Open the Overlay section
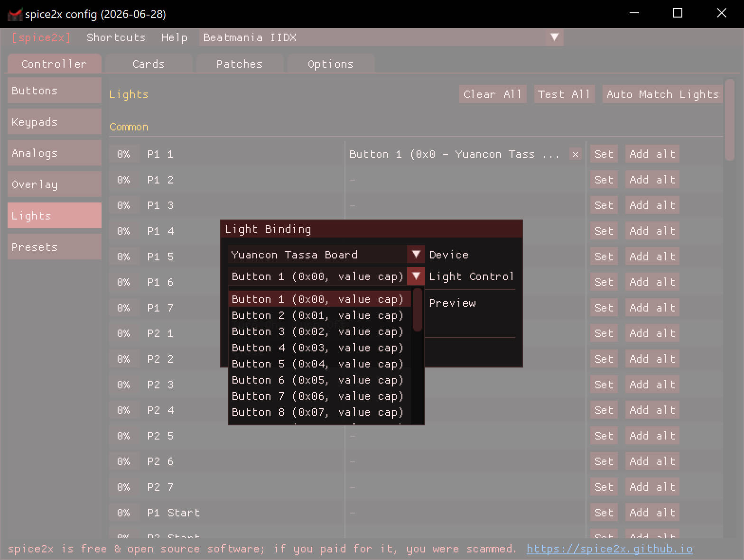 pyautogui.click(x=55, y=184)
